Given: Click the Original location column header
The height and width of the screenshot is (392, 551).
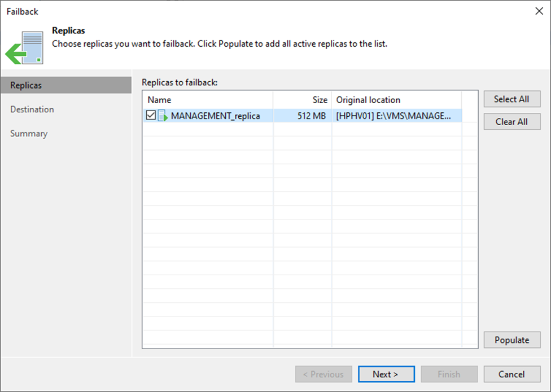Looking at the screenshot, I should (x=396, y=100).
